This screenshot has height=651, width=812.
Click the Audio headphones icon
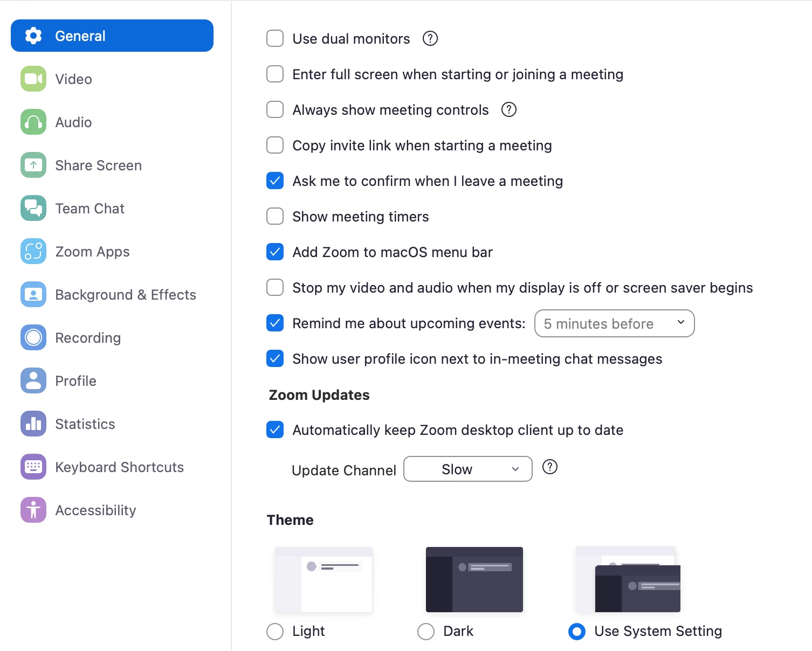[33, 122]
